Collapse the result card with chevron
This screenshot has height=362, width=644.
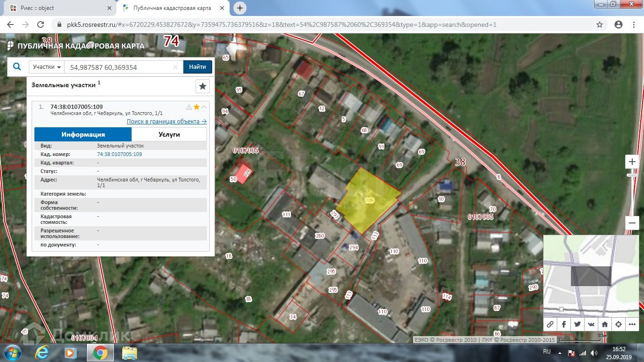tap(204, 107)
